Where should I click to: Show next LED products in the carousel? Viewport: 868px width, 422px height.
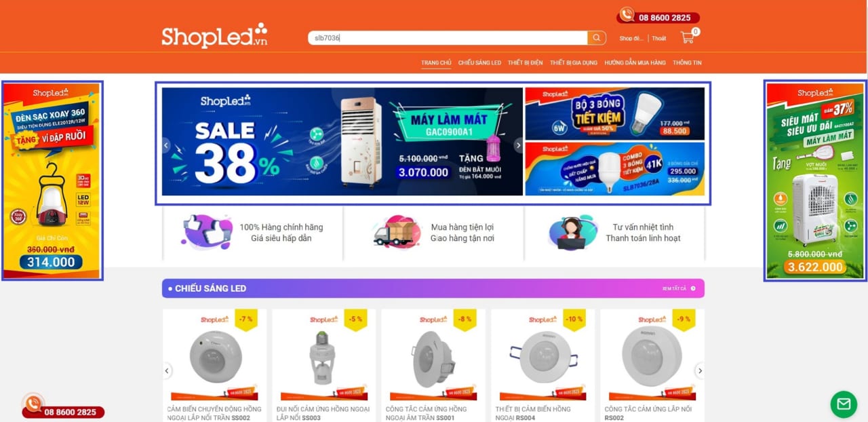pyautogui.click(x=700, y=370)
